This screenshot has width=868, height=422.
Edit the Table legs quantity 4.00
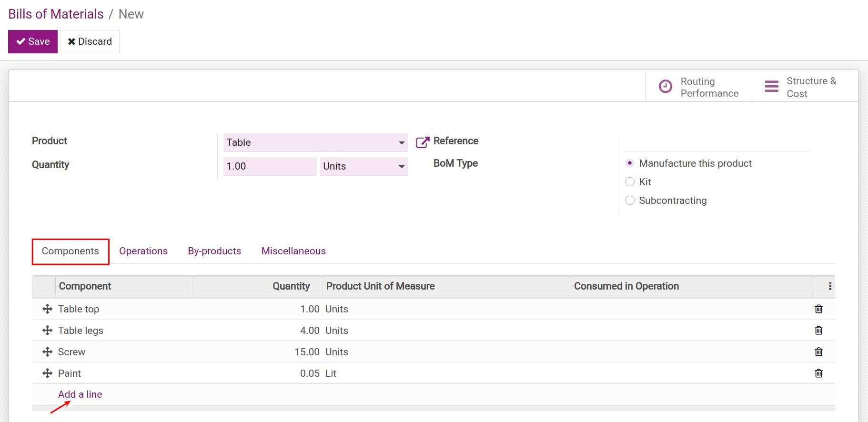tap(310, 331)
